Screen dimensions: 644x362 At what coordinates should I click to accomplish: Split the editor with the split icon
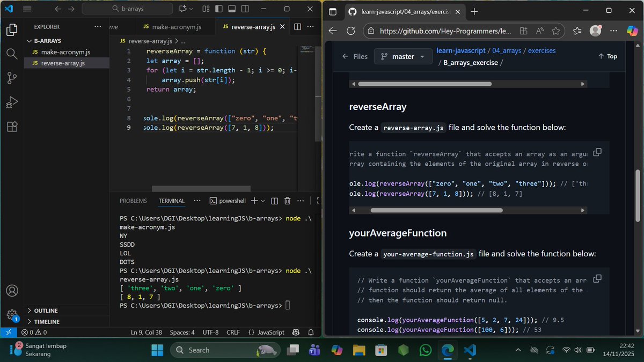pyautogui.click(x=298, y=26)
